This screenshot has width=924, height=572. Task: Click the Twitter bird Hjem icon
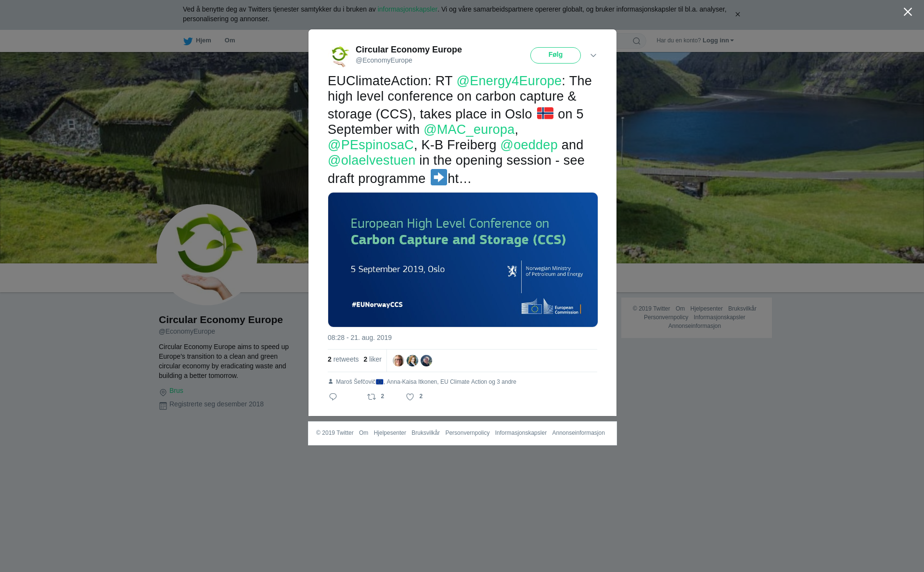point(188,41)
